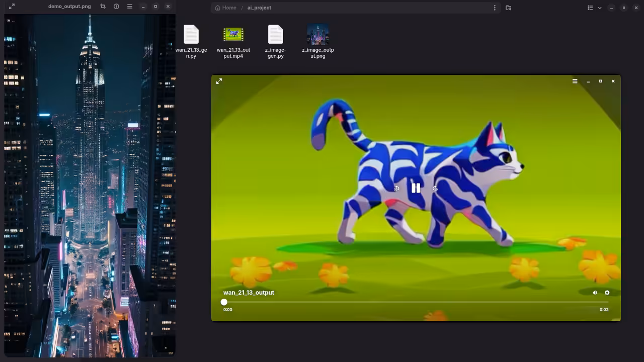Screen dimensions: 644x362
Task: Switch file manager to list view
Action: pyautogui.click(x=590, y=8)
